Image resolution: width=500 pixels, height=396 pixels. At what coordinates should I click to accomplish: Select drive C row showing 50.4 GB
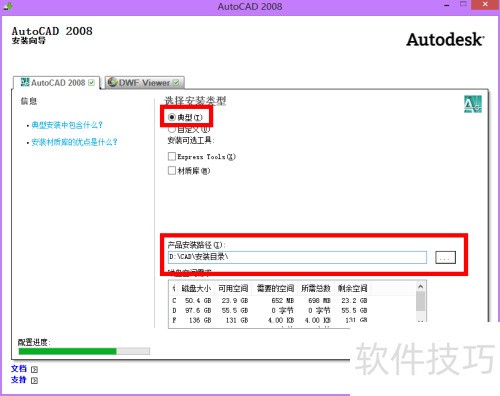coord(270,301)
